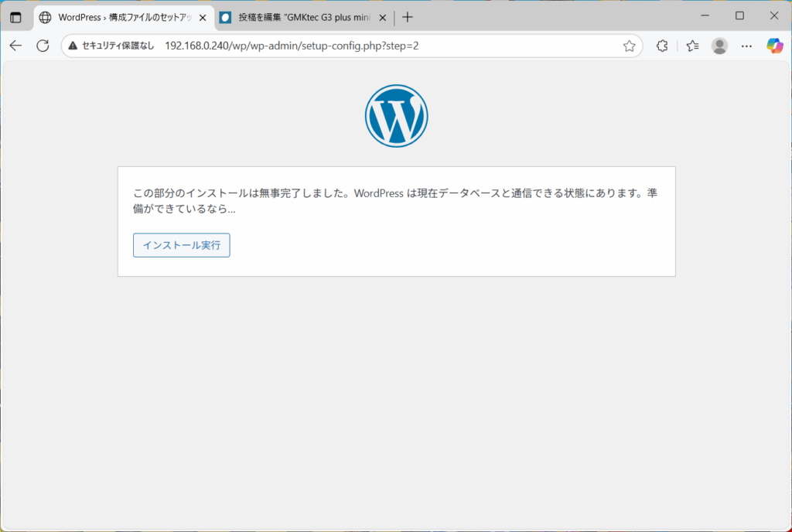Viewport: 792px width, 532px height.
Task: Launch Copilot from the toolbar icon
Action: pyautogui.click(x=774, y=46)
